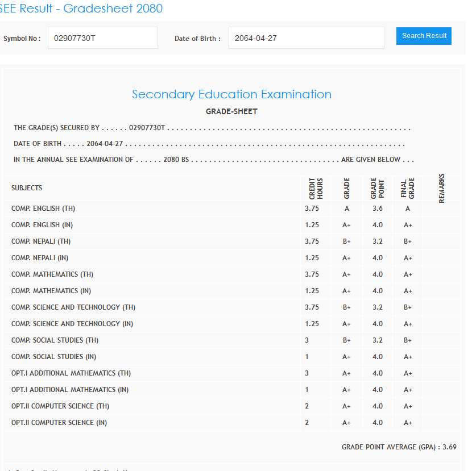Click the Symbol No input field
The height and width of the screenshot is (471, 476).
click(x=102, y=38)
